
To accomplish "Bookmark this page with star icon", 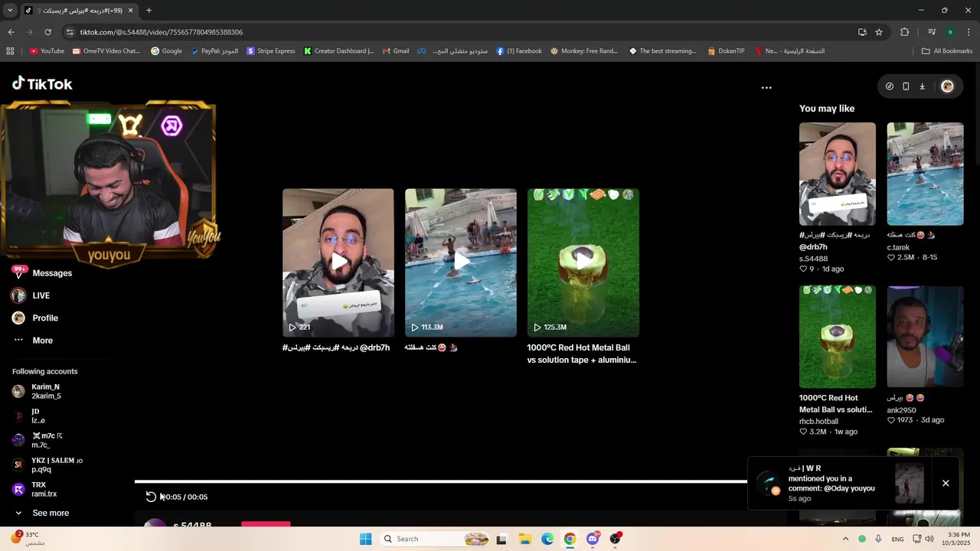I will coord(879,32).
